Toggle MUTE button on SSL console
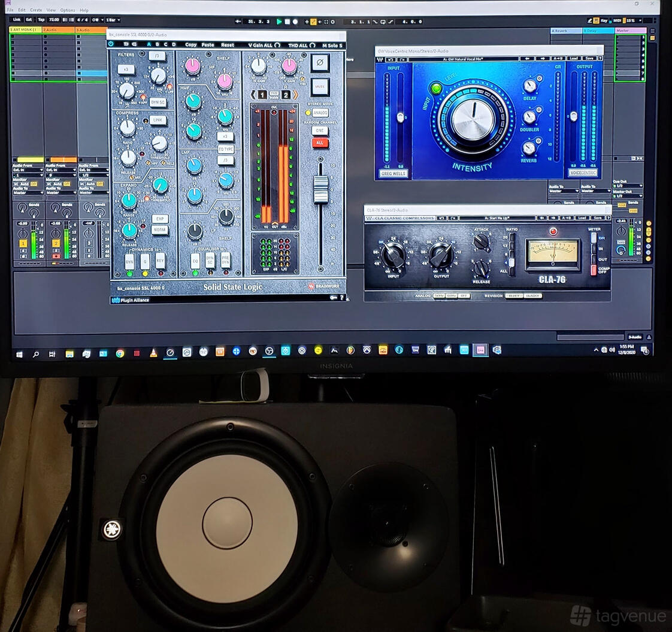This screenshot has width=672, height=632. (x=320, y=86)
